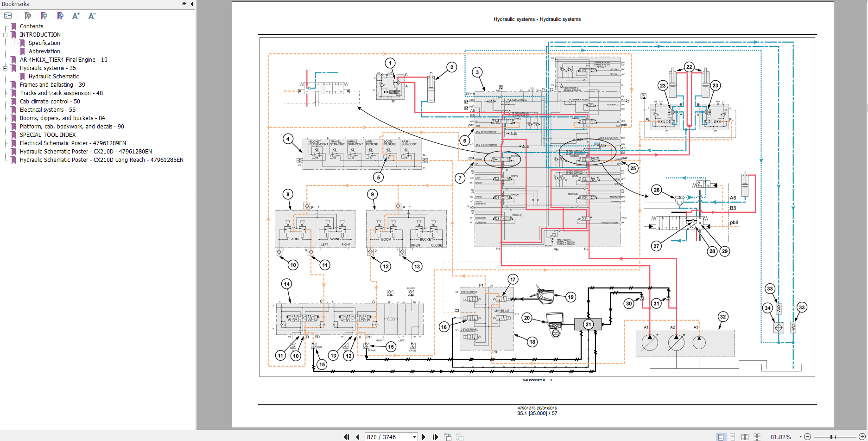
Task: Click bookmark icon beside Abbreviation
Action: [x=22, y=51]
